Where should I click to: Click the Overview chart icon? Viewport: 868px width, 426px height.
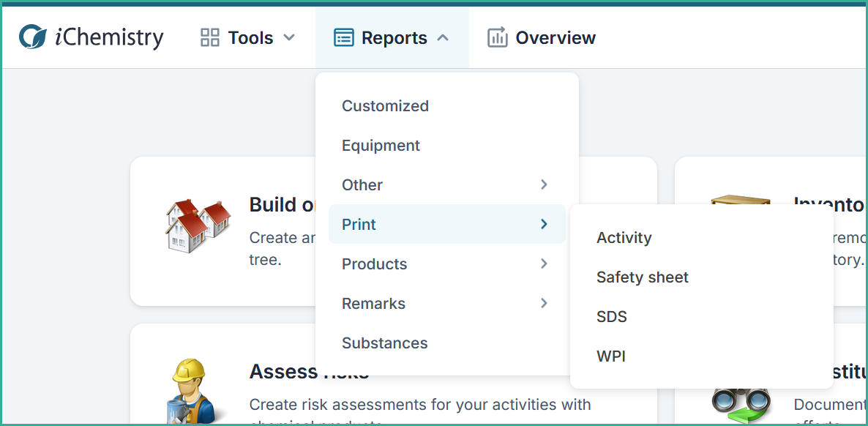[498, 37]
